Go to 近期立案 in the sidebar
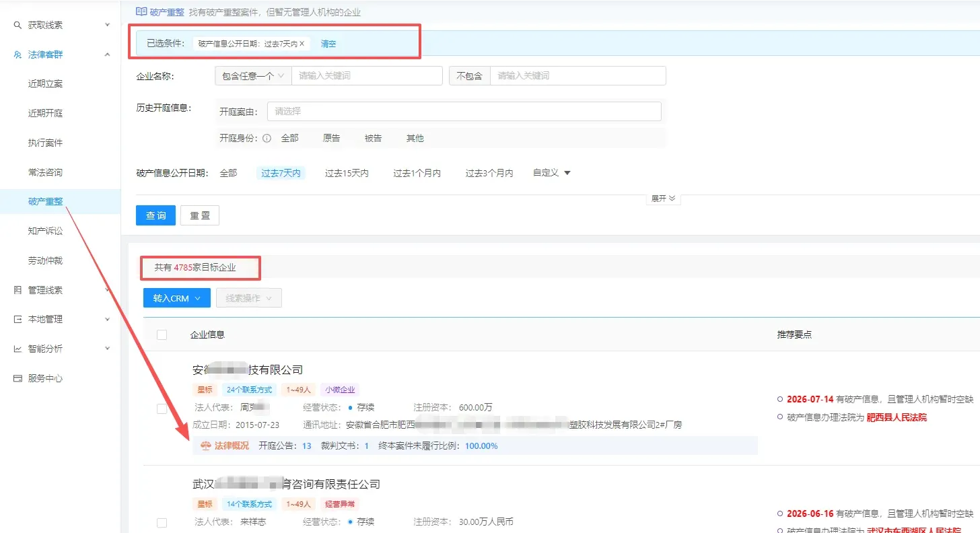 pyautogui.click(x=45, y=84)
